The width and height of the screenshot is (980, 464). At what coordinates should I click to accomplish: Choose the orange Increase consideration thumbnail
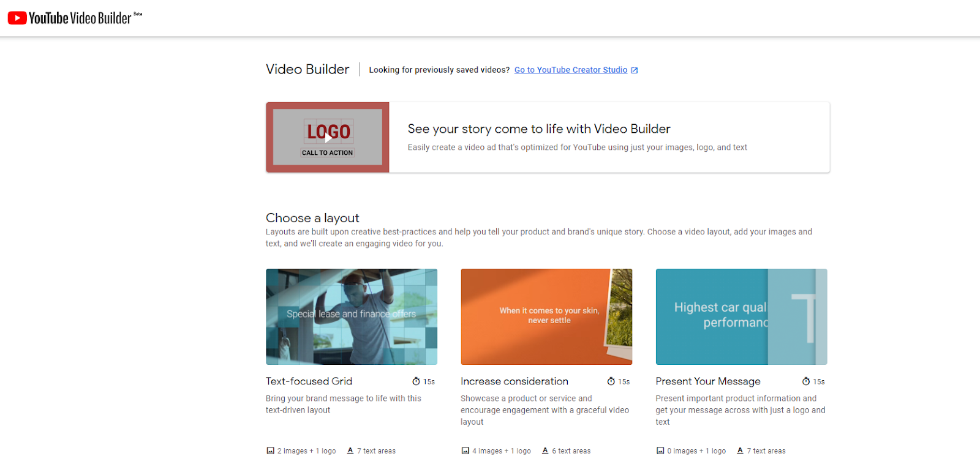pyautogui.click(x=546, y=316)
